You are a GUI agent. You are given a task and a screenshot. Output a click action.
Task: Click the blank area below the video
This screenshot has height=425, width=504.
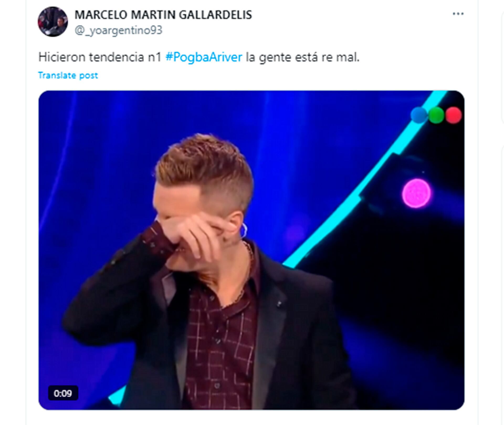[x=251, y=418]
